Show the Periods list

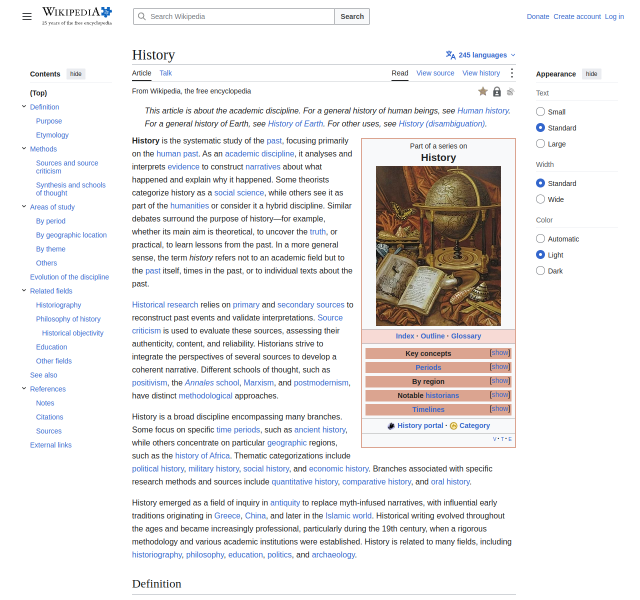500,367
